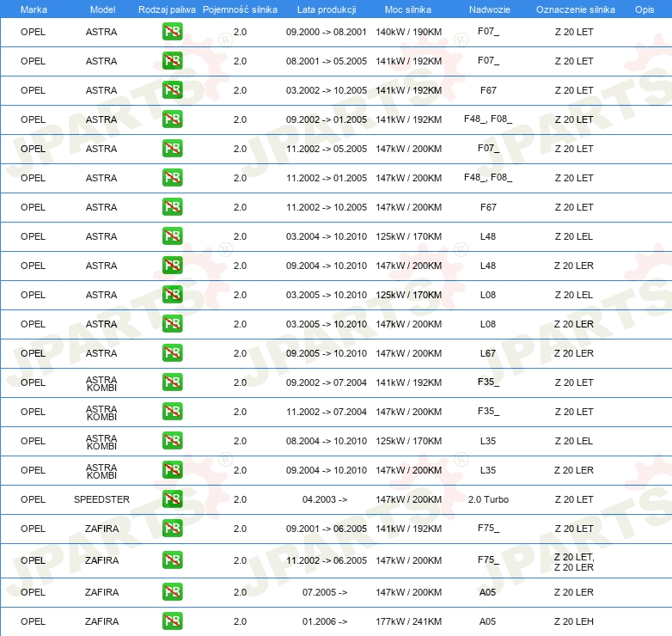Click fuel icon in ASTRA KOMBI L35 Z 20 LER row

(x=172, y=470)
